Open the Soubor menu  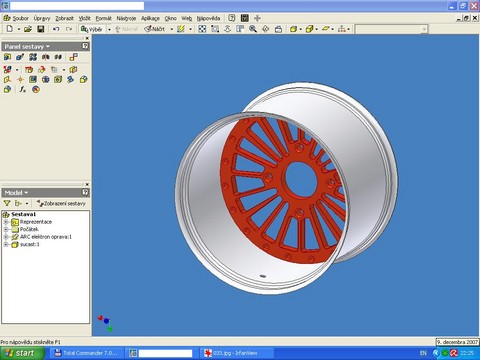click(x=20, y=18)
